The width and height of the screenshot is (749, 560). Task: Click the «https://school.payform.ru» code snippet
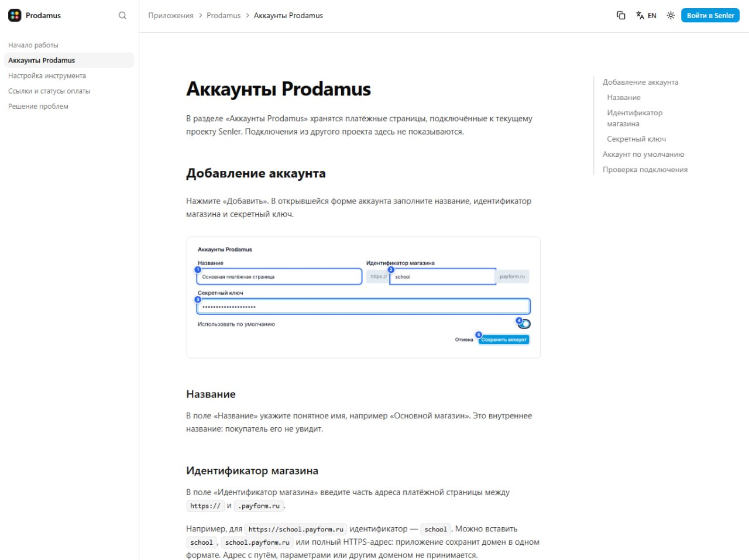[296, 529]
